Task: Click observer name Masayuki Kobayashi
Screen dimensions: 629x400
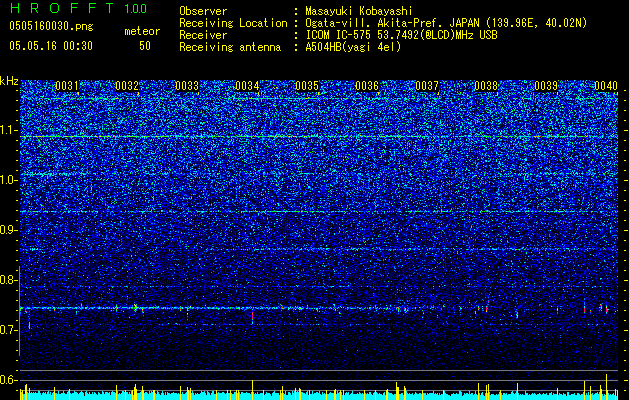Action: click(x=359, y=11)
